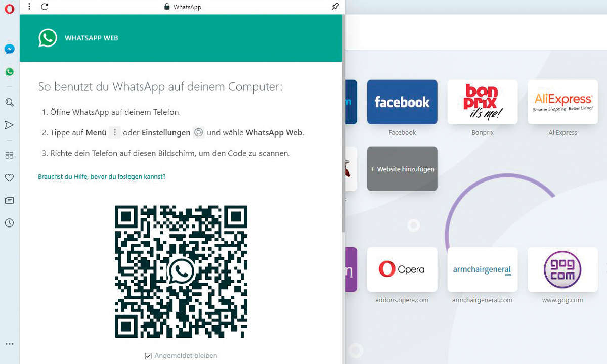Open bookmarks heart icon in the sidebar
Screen dimensions: 607x364
[x=9, y=178]
